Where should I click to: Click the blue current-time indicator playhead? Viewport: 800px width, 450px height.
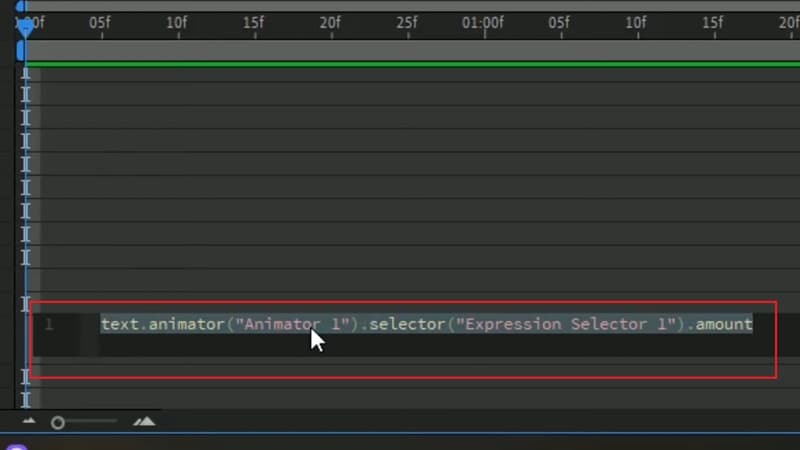(x=25, y=28)
